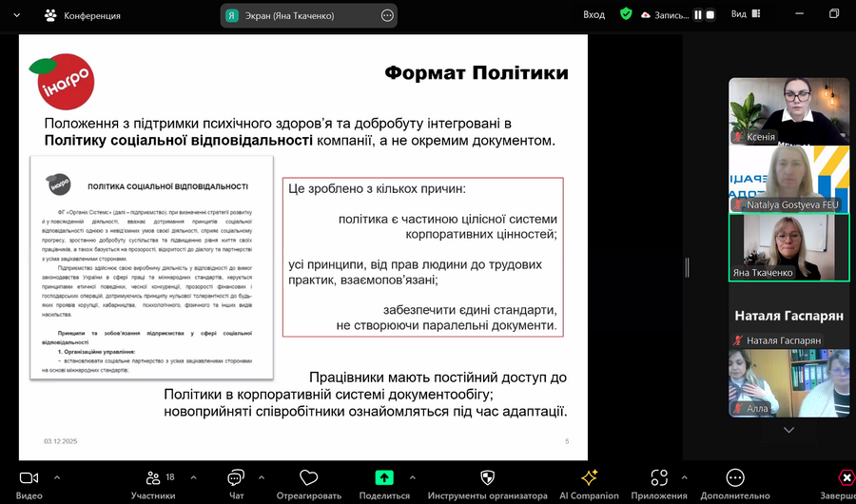Expand the apps options arrow
This screenshot has width=856, height=504.
(x=684, y=477)
